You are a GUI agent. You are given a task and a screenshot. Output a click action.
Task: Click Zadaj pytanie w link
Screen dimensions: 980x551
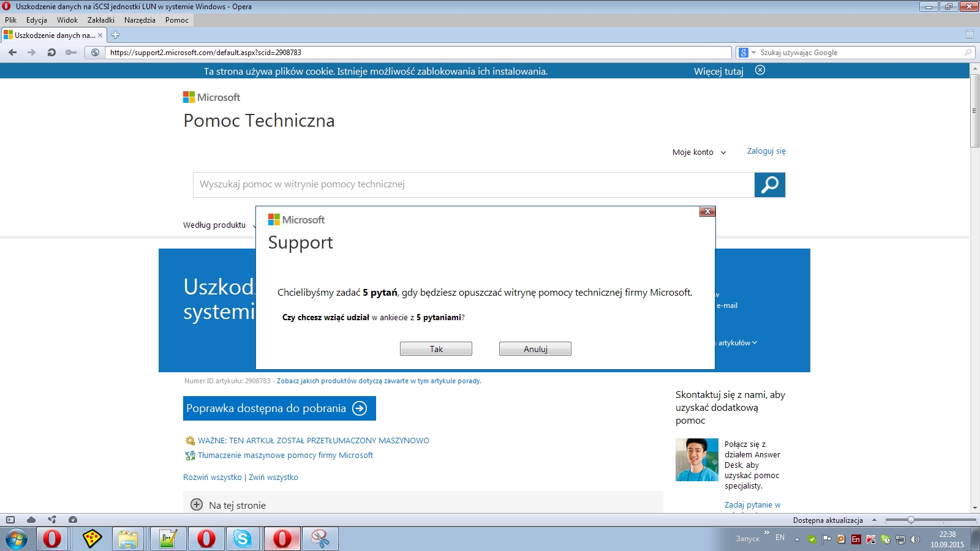752,505
